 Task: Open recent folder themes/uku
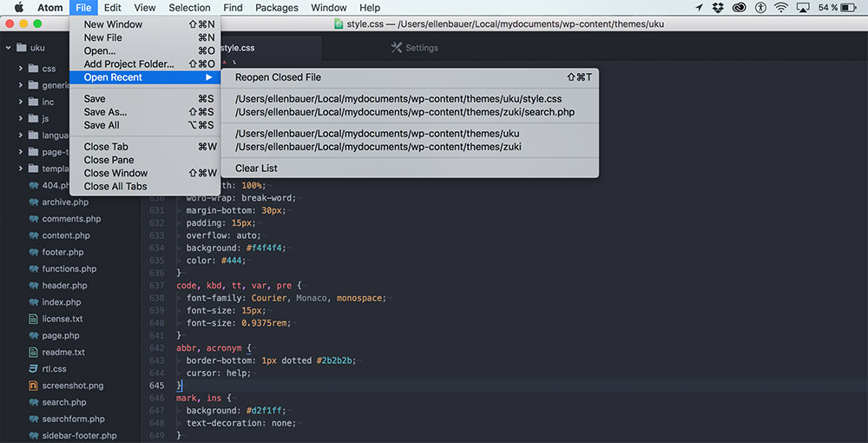pos(410,134)
